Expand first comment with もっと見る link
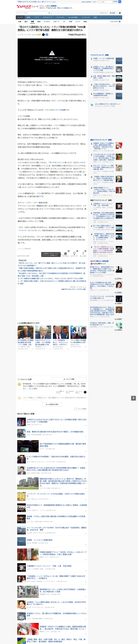Screen dimensions: 138x644 (x=33, y=389)
